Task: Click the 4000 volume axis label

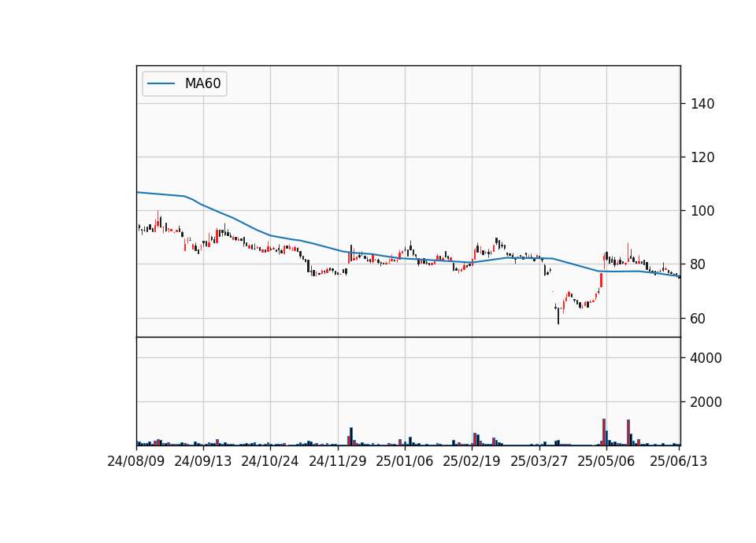Action: (706, 358)
